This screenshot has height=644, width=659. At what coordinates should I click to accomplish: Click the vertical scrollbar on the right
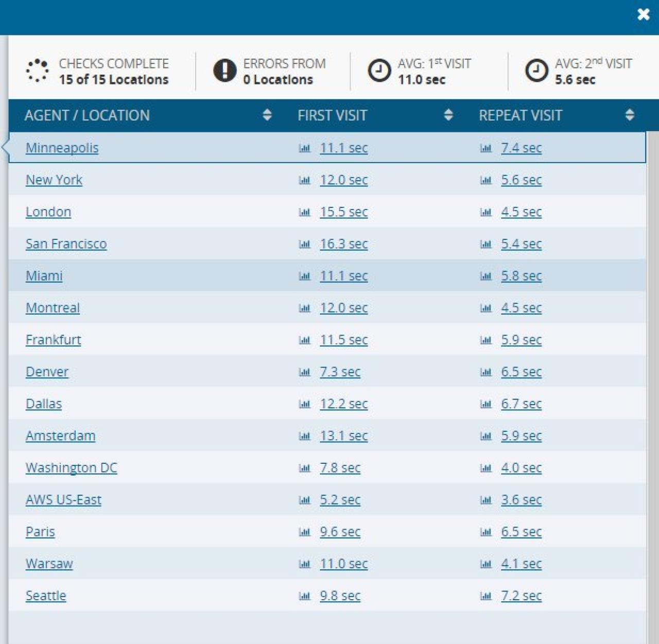point(652,360)
